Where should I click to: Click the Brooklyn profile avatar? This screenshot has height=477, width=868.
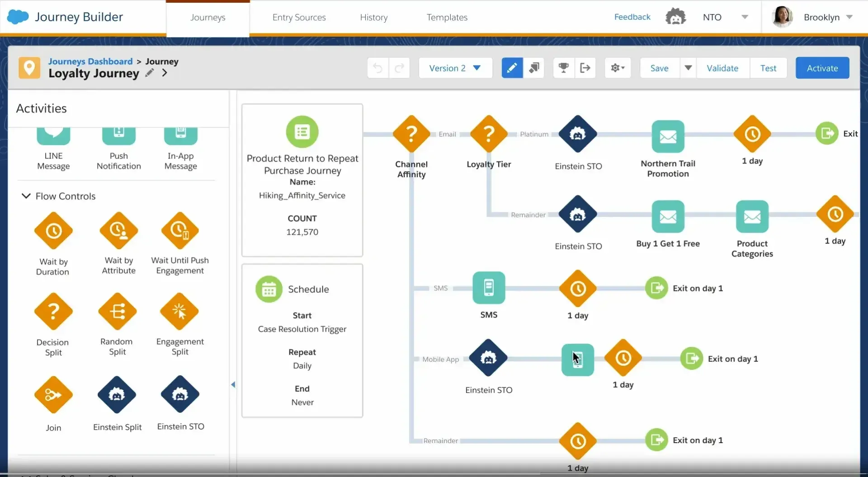(x=783, y=17)
